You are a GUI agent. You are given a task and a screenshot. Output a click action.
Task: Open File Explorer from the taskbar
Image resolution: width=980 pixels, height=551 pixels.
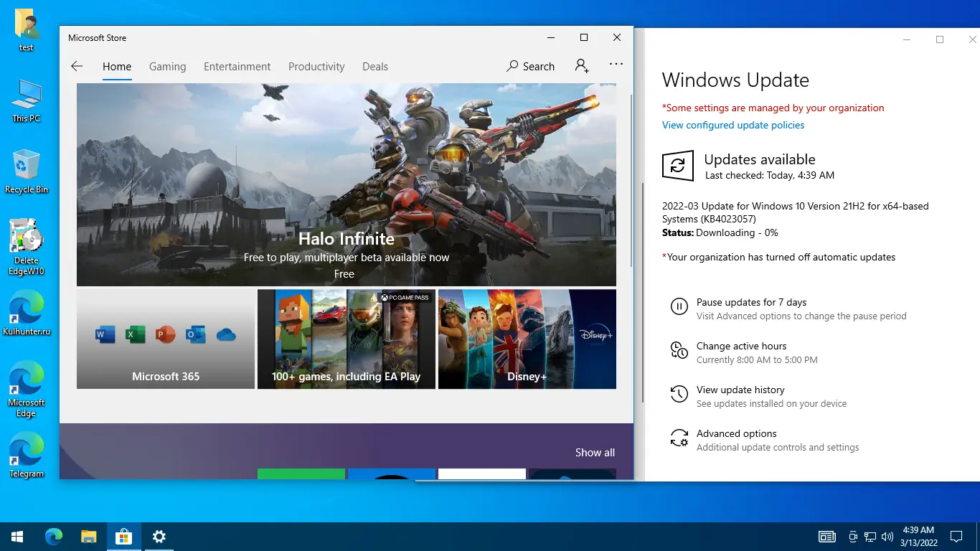click(88, 537)
